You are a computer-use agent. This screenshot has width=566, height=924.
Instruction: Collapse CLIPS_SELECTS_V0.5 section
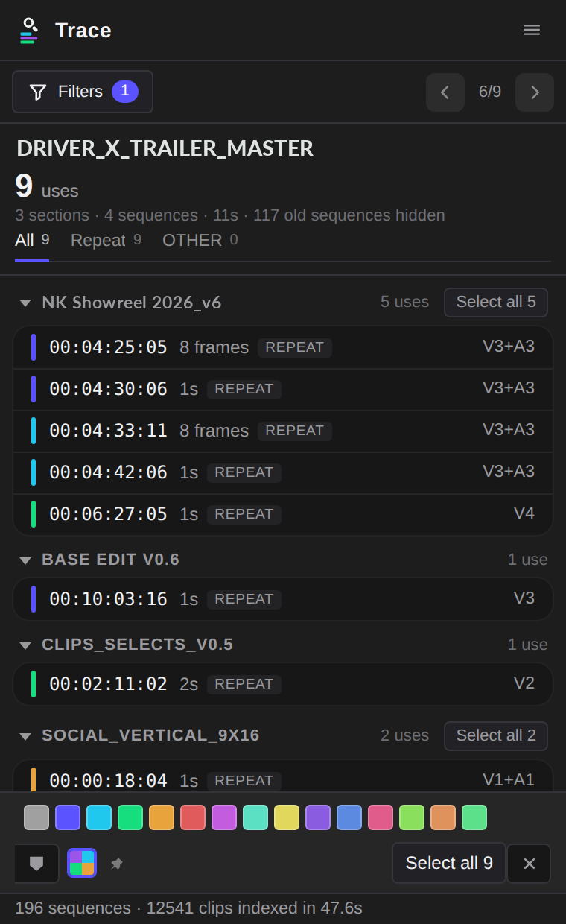tap(25, 645)
